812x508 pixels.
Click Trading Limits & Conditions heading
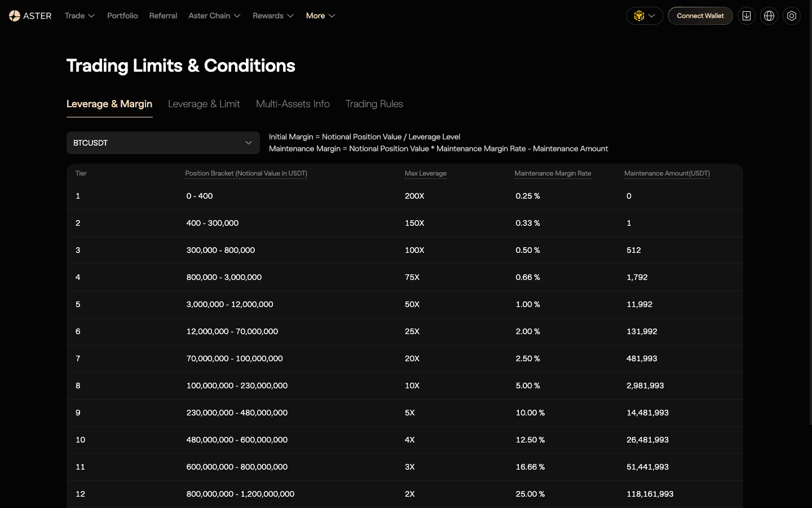click(181, 65)
